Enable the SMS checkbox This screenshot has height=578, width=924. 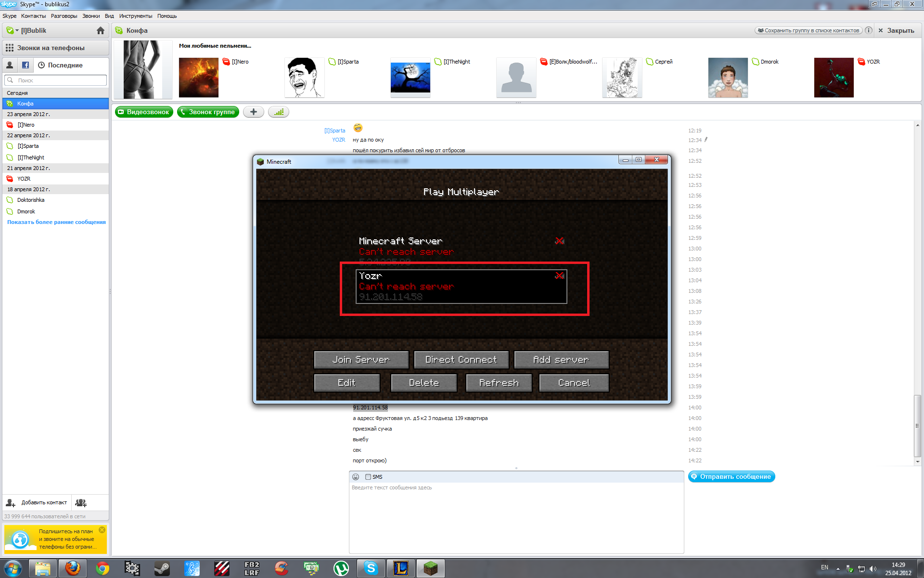tap(368, 477)
